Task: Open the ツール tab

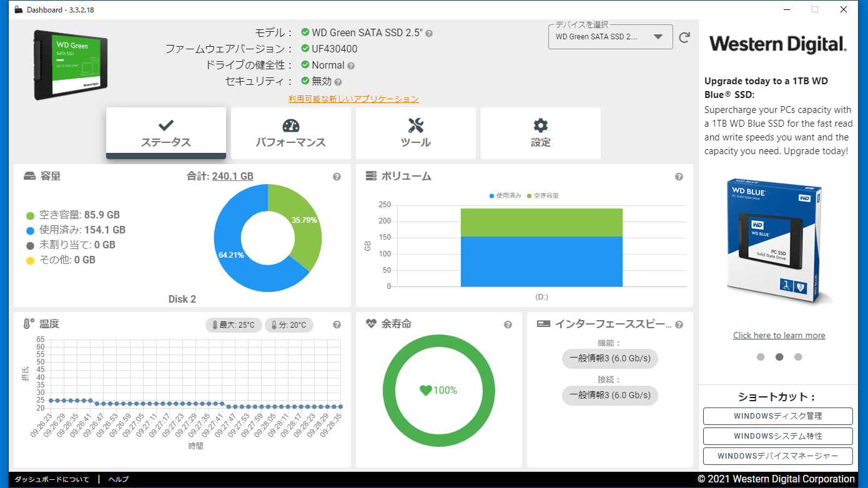Action: (x=416, y=133)
